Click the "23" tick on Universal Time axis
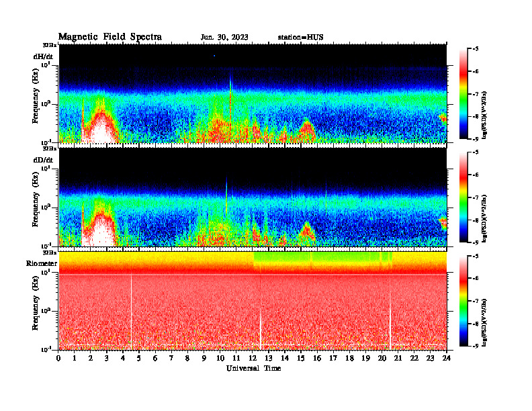Viewport: 532px width, 411px height. (x=431, y=359)
